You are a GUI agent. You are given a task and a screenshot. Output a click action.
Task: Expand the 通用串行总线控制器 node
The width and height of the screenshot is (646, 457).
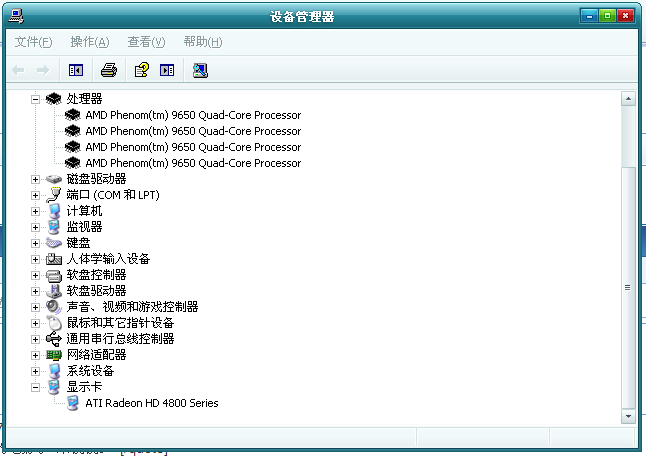point(35,339)
